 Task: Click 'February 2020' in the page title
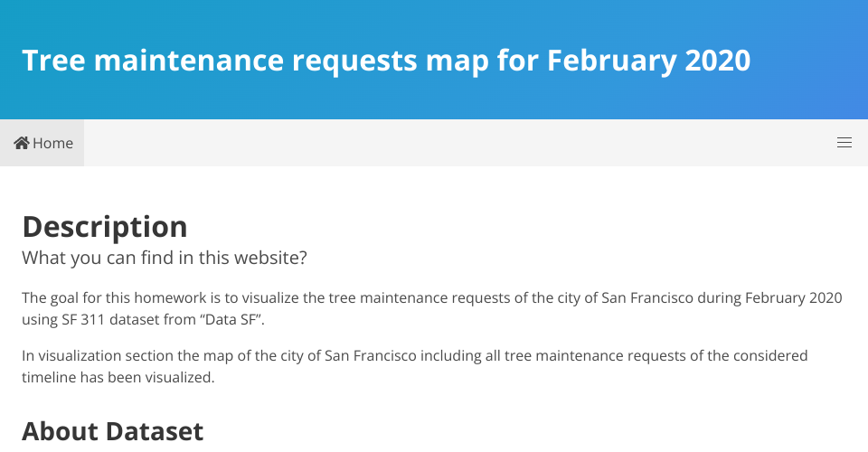[x=649, y=61]
